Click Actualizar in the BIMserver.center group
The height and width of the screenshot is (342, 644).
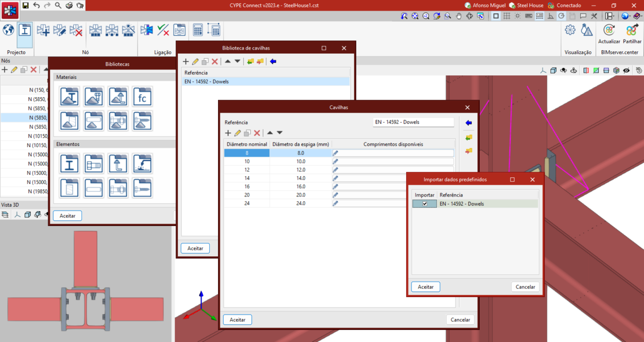tap(609, 34)
